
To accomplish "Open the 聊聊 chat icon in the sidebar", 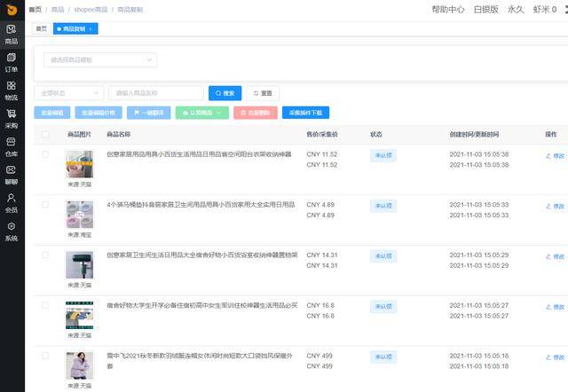I will (12, 175).
